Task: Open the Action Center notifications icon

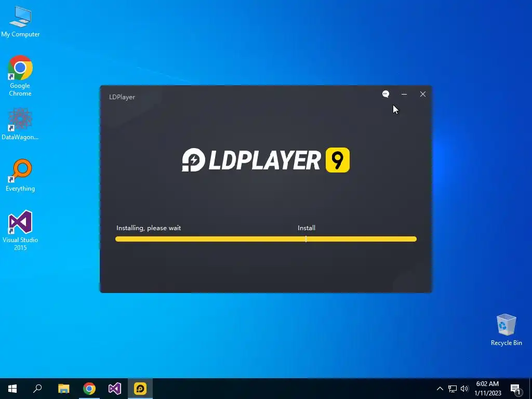Action: (515, 389)
